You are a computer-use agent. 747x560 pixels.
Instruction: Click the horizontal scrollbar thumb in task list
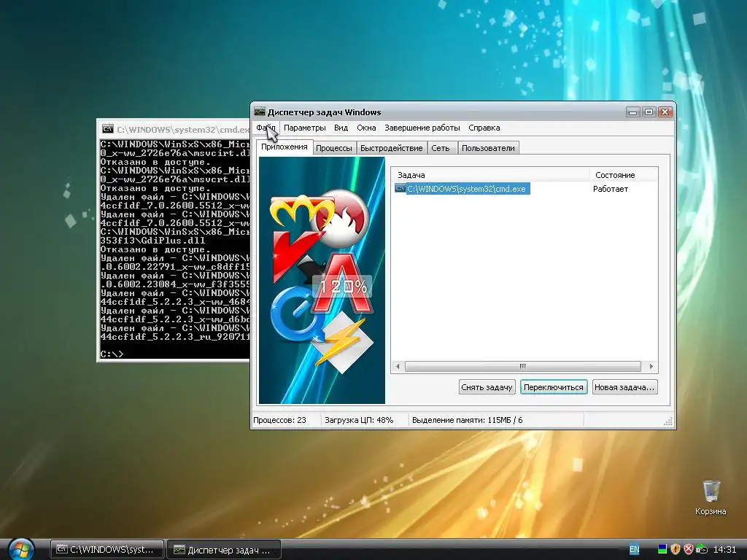pyautogui.click(x=522, y=366)
